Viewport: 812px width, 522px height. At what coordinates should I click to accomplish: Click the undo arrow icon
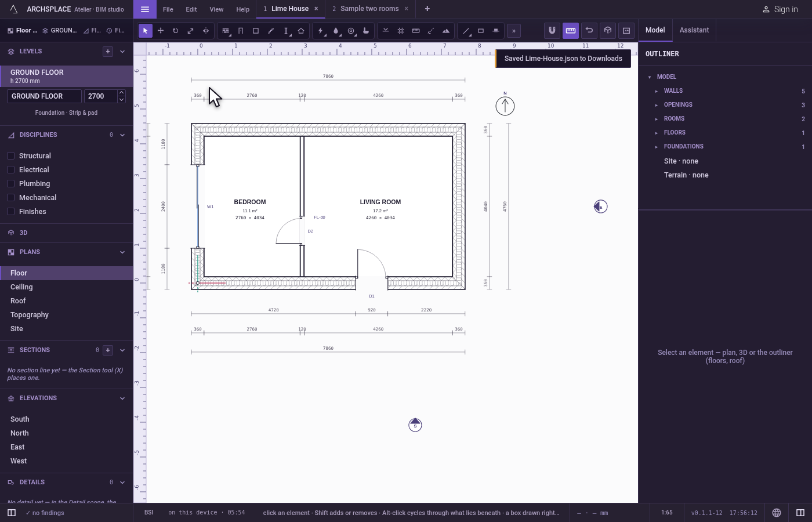[589, 30]
